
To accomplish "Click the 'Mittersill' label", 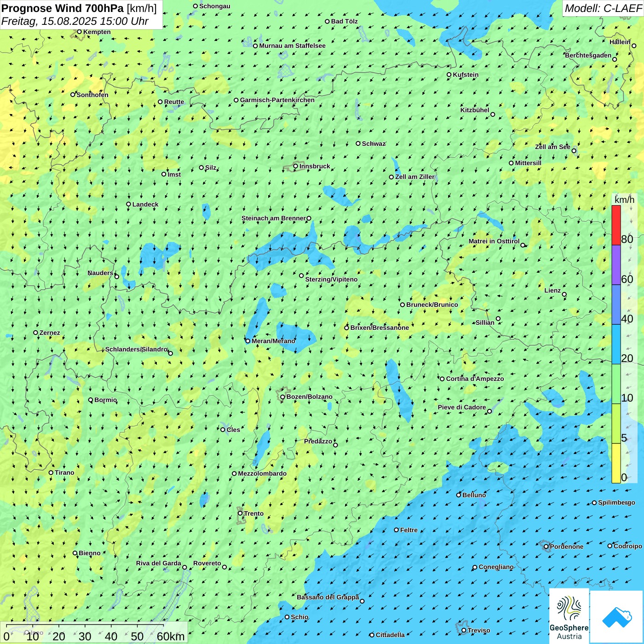I will pyautogui.click(x=528, y=163).
